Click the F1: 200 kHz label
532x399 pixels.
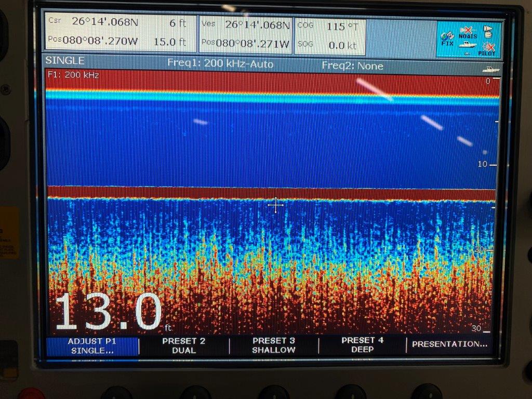73,75
